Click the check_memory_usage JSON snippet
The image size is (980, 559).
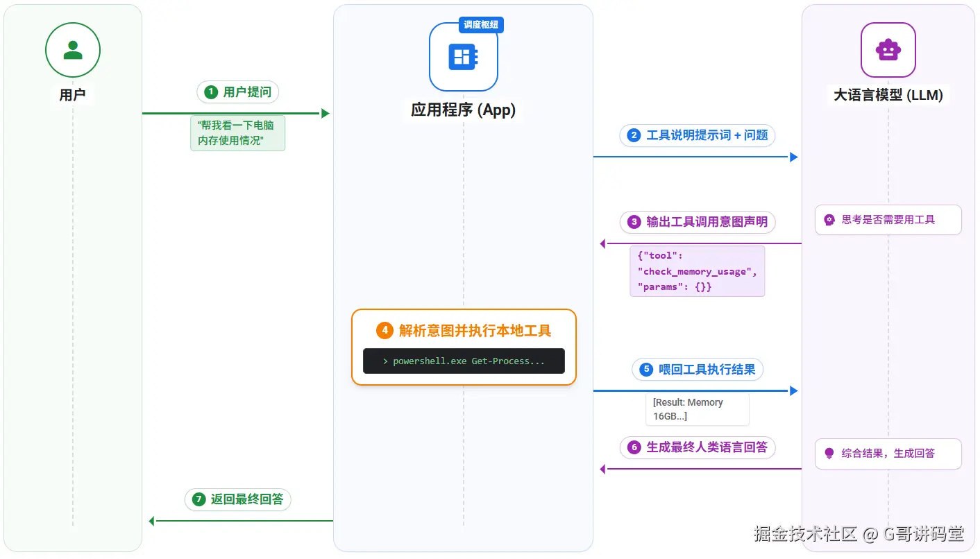click(697, 271)
